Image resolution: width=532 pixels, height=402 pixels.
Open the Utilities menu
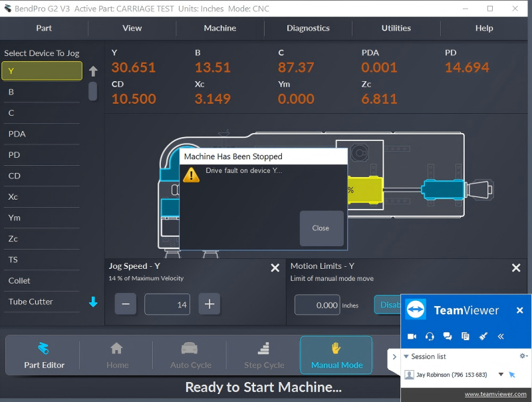(396, 28)
